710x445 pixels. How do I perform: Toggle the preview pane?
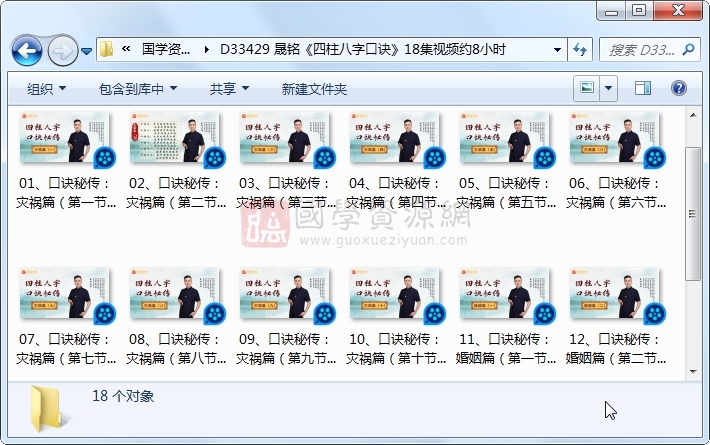[x=643, y=88]
